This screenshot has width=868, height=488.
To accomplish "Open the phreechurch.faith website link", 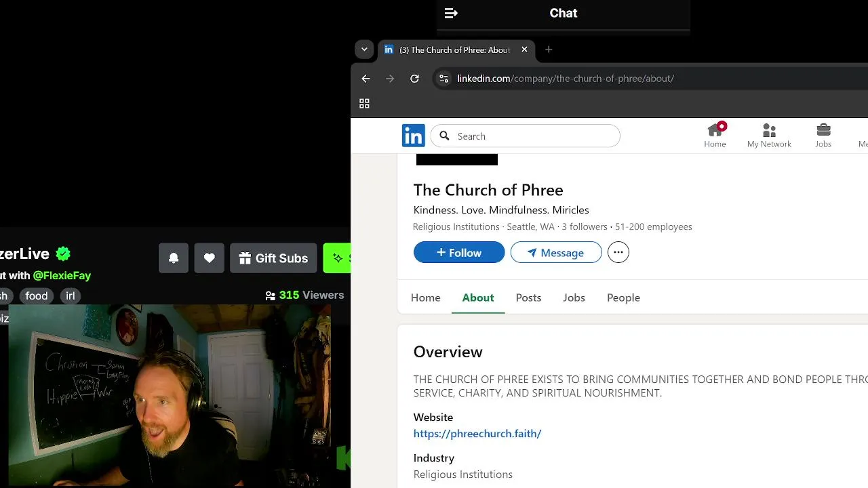I will pos(477,433).
